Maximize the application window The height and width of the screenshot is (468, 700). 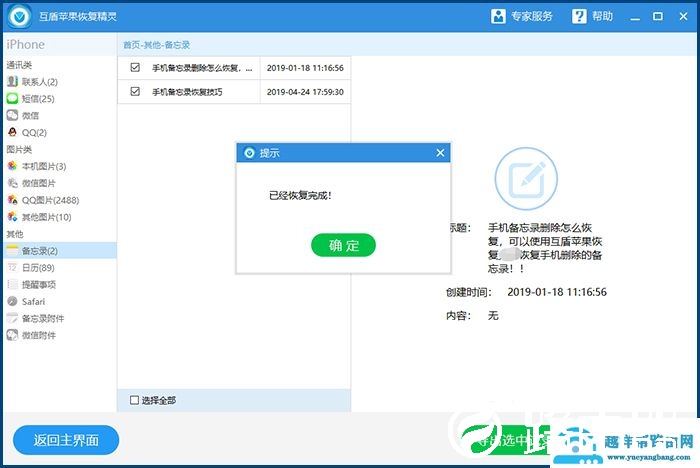(x=658, y=17)
